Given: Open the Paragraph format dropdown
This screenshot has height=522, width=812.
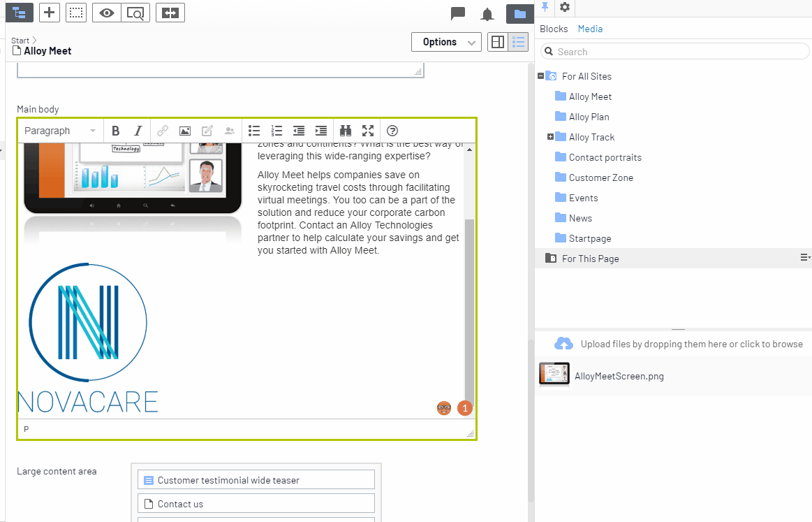Looking at the screenshot, I should point(60,131).
